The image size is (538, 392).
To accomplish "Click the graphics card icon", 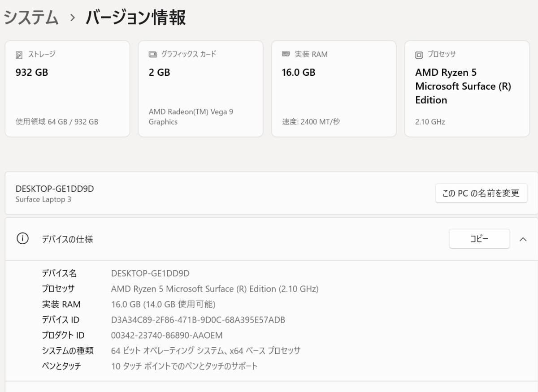I will 152,55.
